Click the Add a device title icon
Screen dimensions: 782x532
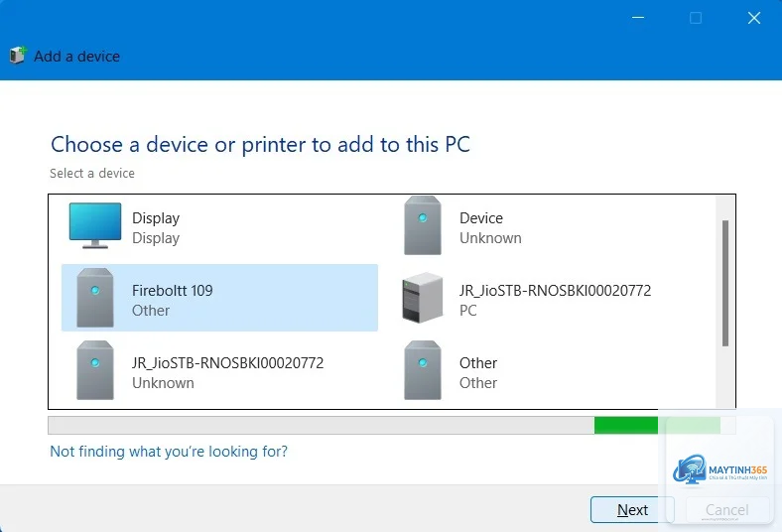pos(18,56)
